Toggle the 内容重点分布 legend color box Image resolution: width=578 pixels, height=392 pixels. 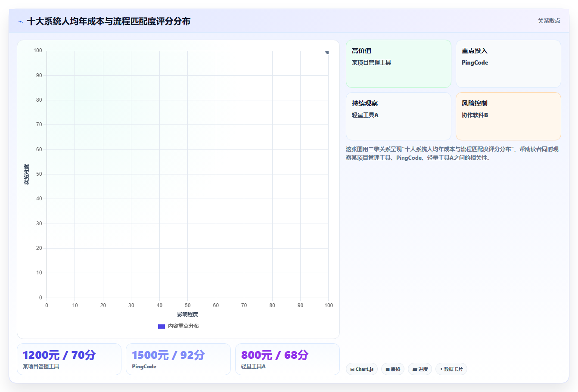pos(162,326)
